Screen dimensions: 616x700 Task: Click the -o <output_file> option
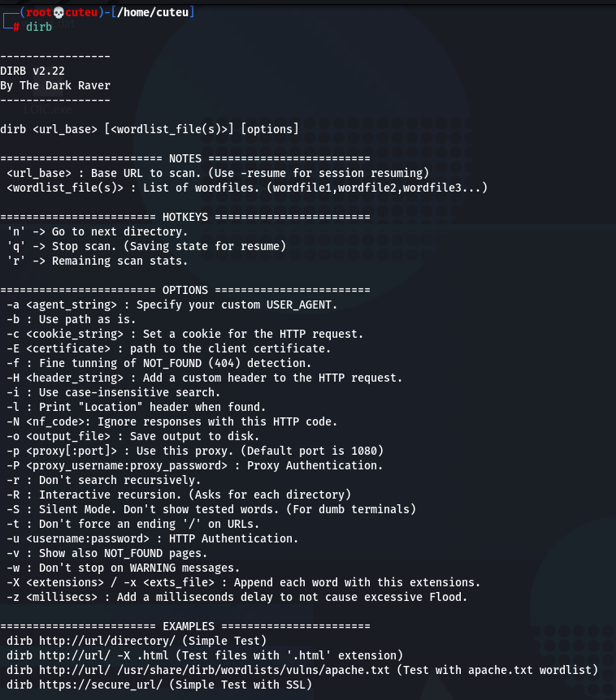coord(59,436)
